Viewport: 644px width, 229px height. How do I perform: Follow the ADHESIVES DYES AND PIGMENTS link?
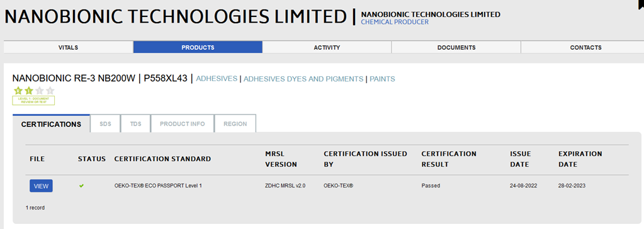pos(303,79)
